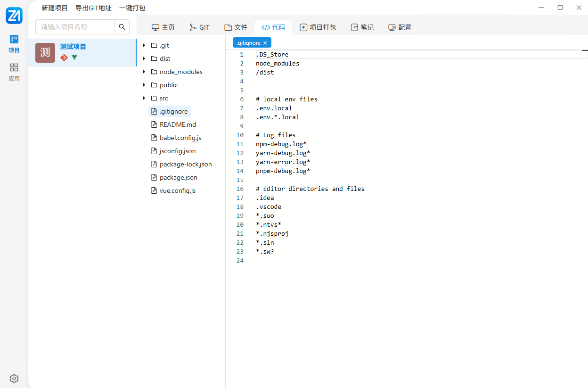Expand the public folder arrow

(144, 85)
